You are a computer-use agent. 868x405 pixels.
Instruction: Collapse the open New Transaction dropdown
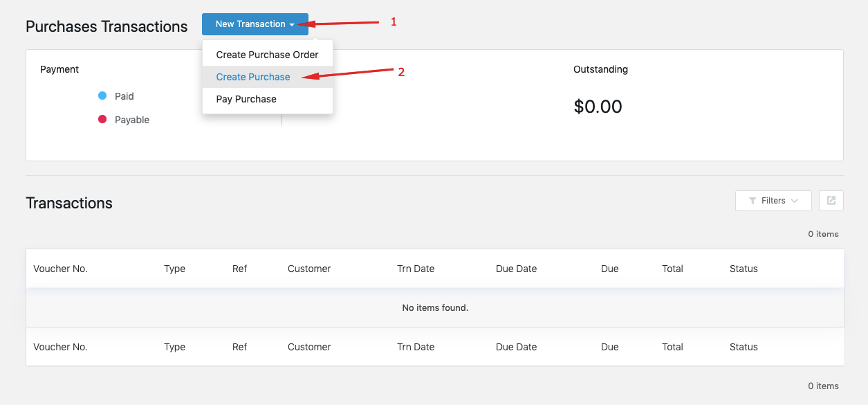point(255,24)
